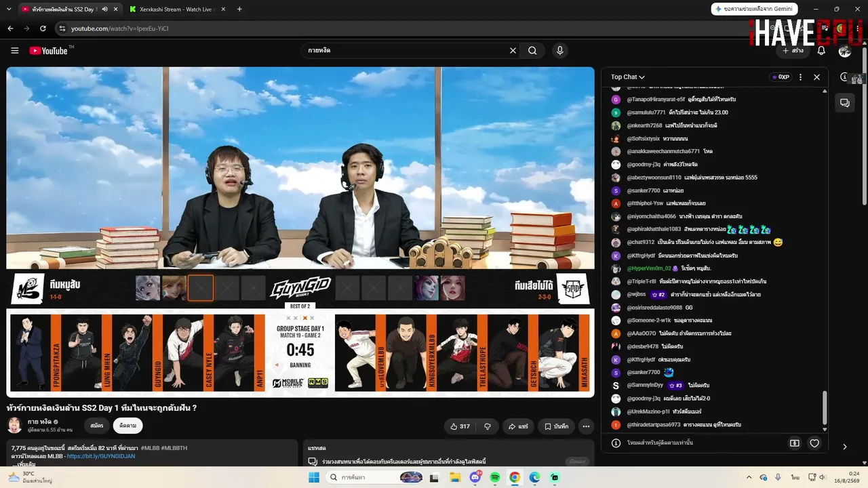Open Spotify from the taskbar
Screen dimensions: 868x488
(494, 478)
